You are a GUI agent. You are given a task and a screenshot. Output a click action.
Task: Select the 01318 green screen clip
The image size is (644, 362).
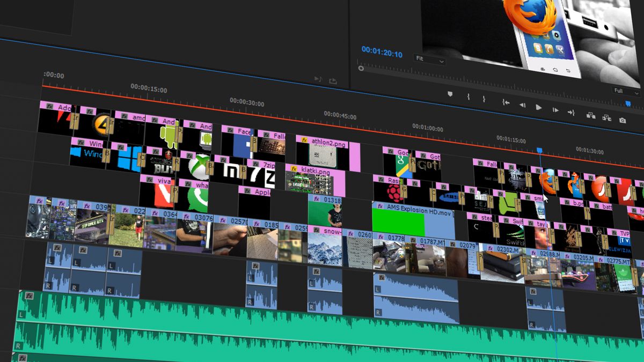coord(325,211)
